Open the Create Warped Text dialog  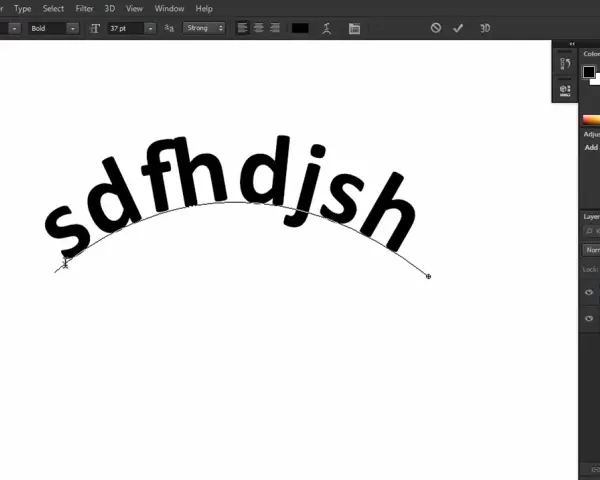pos(326,28)
